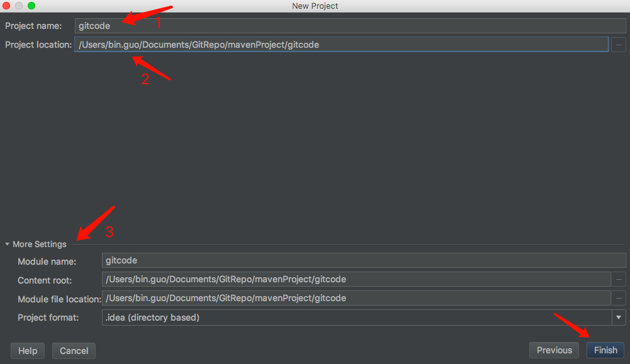Click the Project format label

pos(48,317)
